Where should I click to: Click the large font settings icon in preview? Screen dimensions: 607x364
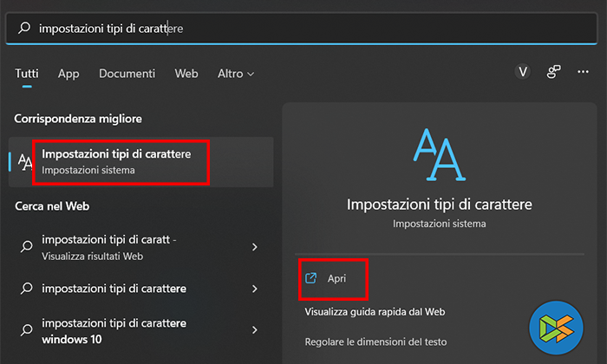tap(438, 157)
